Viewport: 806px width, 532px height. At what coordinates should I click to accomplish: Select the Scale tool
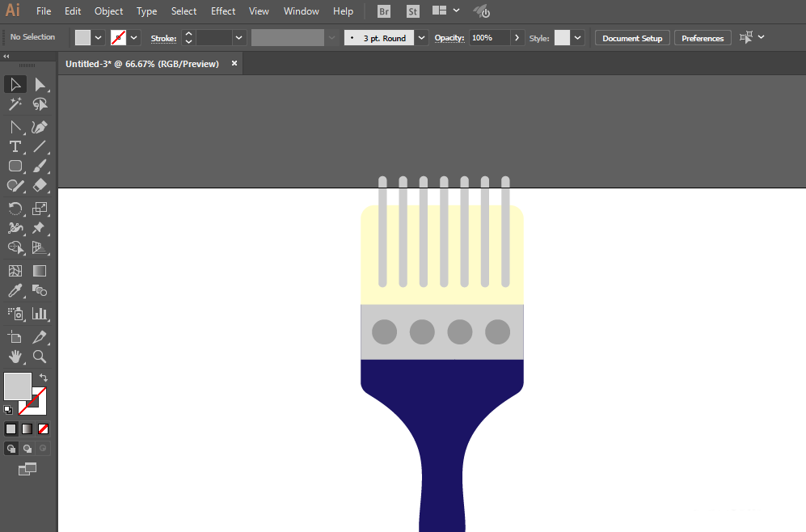[x=40, y=209]
